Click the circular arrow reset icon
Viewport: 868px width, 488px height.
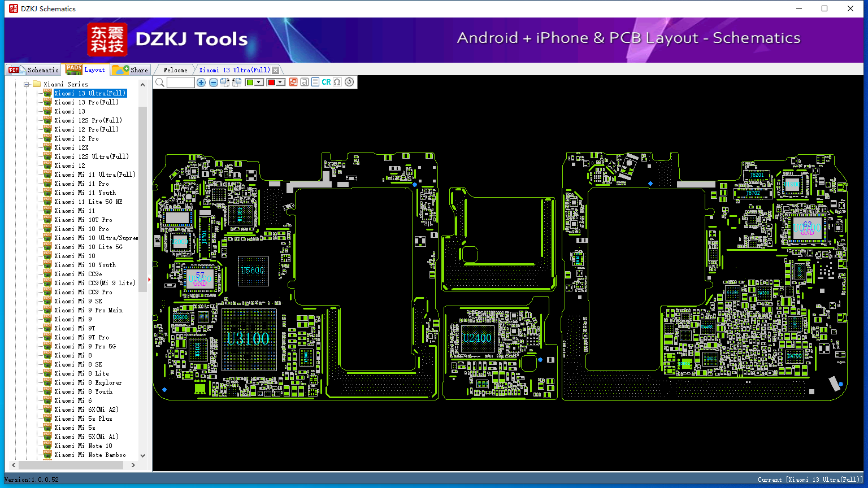pyautogui.click(x=349, y=82)
